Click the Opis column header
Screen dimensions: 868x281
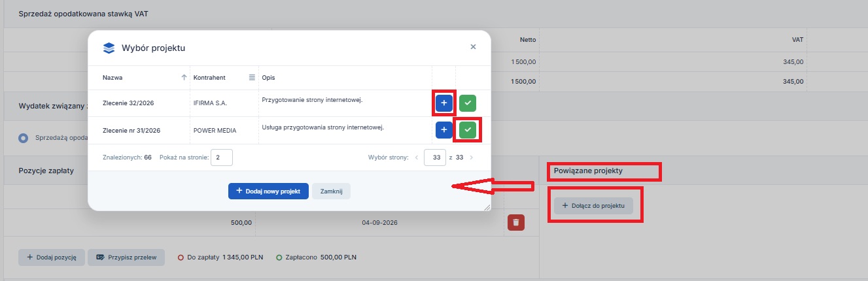tap(268, 78)
